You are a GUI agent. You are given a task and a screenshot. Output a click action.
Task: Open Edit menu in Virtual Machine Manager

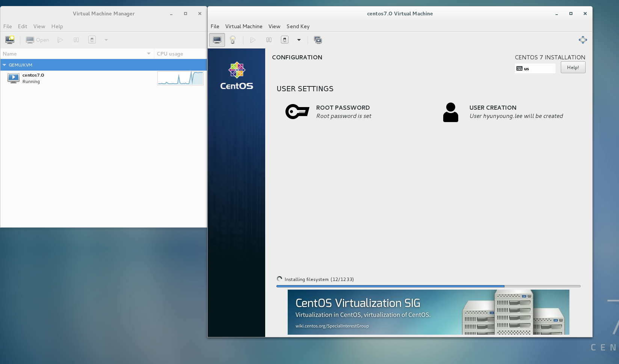point(23,26)
